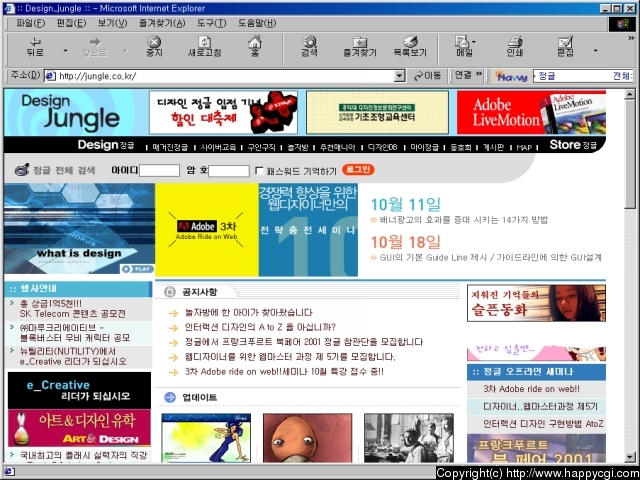Image resolution: width=640 pixels, height=480 pixels.
Task: Open the 즐겨찾기 favorites toolbar icon
Action: pyautogui.click(x=360, y=47)
